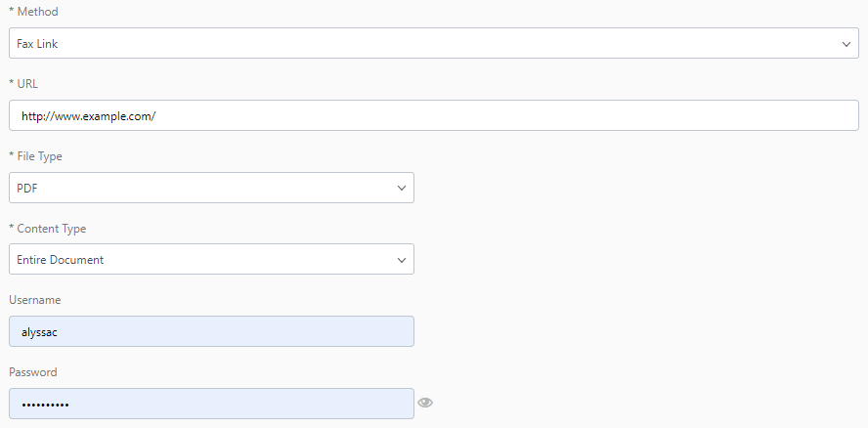This screenshot has width=868, height=428.
Task: Open the Method dropdown
Action: click(433, 43)
